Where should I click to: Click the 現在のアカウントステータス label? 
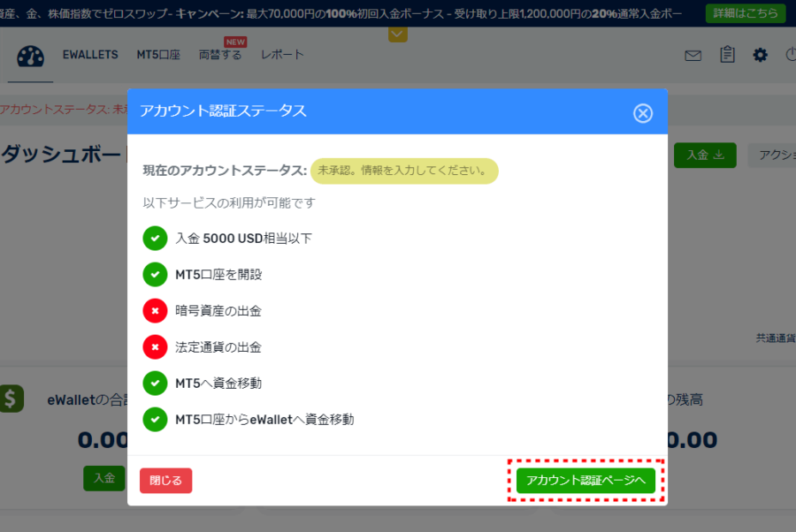pos(225,171)
